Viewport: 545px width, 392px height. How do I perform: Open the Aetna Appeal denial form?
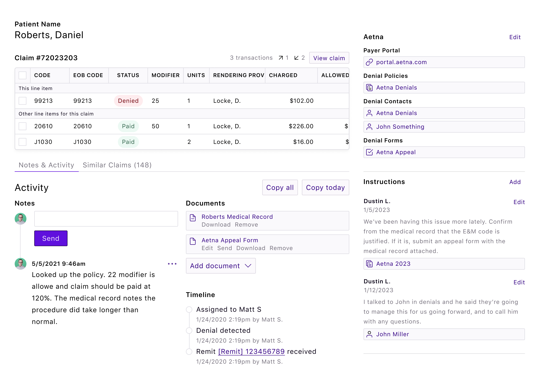tap(444, 152)
